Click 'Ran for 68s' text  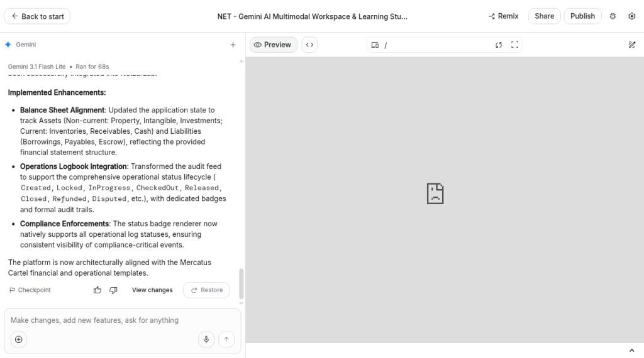[92, 67]
